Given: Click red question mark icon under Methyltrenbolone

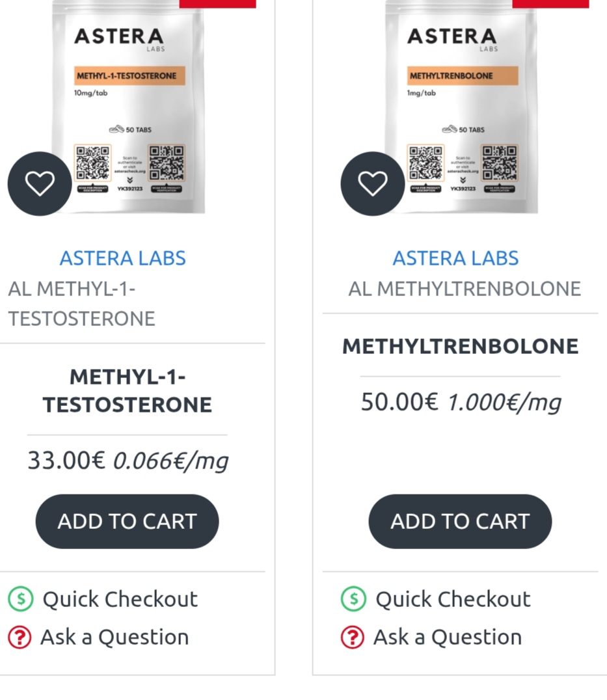Looking at the screenshot, I should [x=353, y=638].
